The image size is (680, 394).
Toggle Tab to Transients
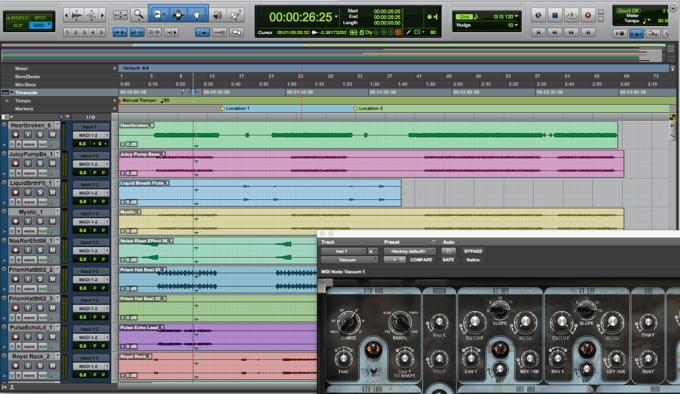coord(120,32)
